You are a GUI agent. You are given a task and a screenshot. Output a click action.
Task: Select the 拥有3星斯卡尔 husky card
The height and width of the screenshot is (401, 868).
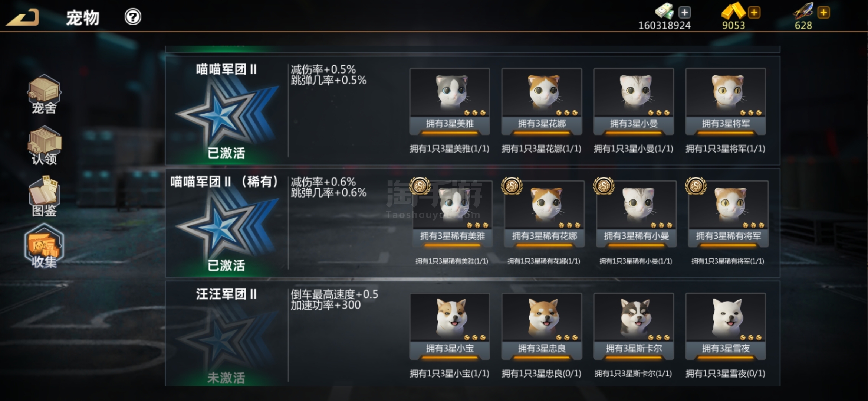coord(634,326)
